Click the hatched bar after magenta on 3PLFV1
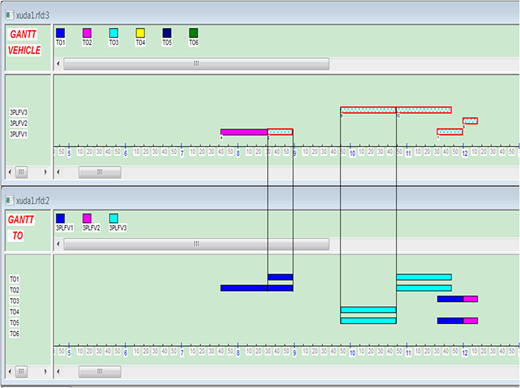Image resolution: width=520 pixels, height=388 pixels. coord(280,132)
